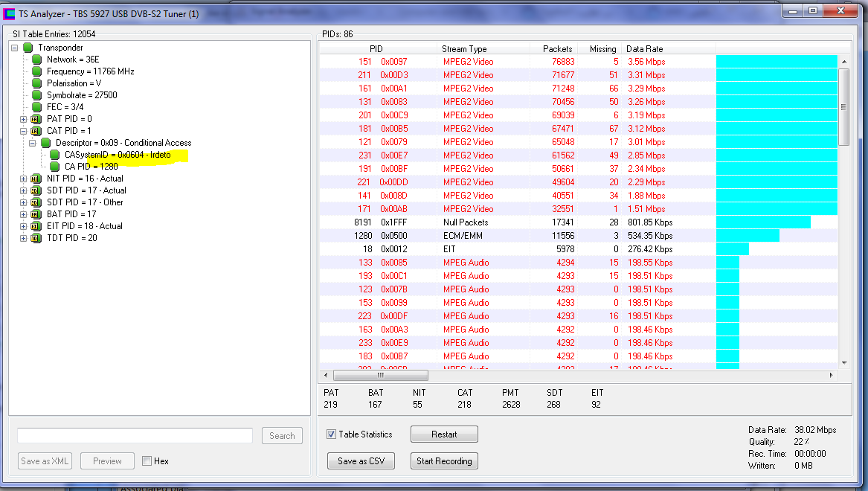Click the BAT PID table icon
The image size is (868, 491).
click(35, 214)
